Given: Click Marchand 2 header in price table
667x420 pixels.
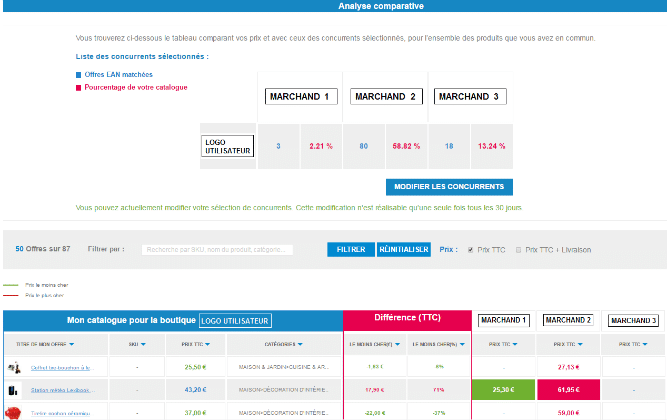Looking at the screenshot, I should 568,320.
